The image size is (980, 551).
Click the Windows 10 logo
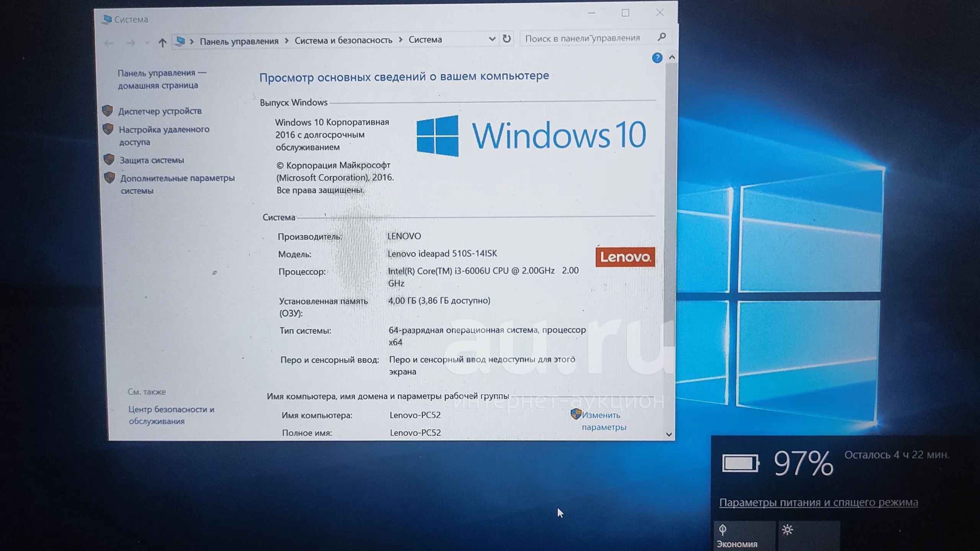coord(531,135)
